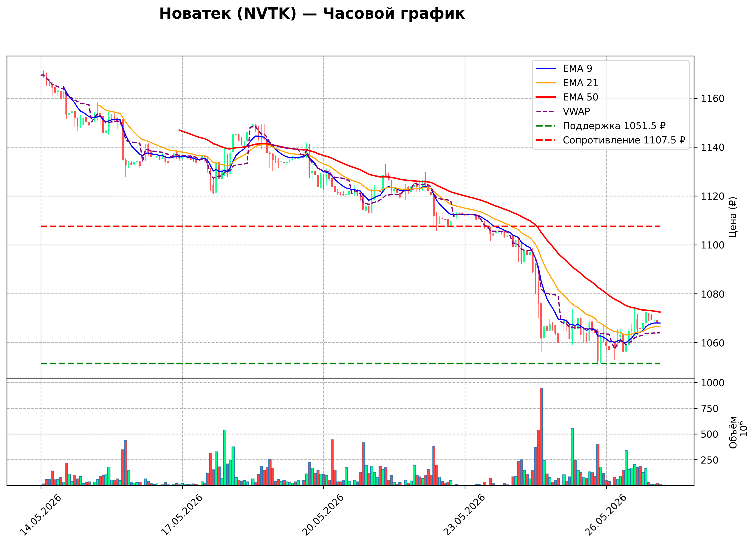Click the "Объём" volume axis title

pyautogui.click(x=733, y=432)
